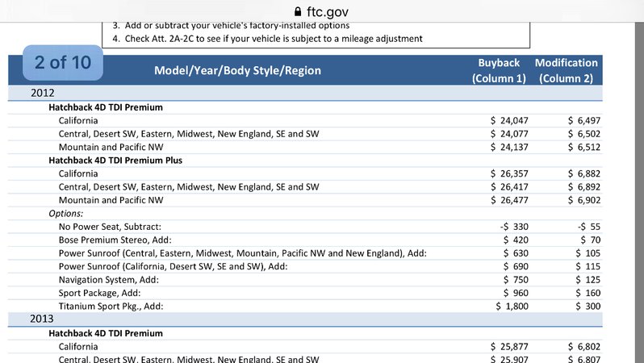This screenshot has width=644, height=363.
Task: Select the ftc.gov address bar
Action: [322, 11]
